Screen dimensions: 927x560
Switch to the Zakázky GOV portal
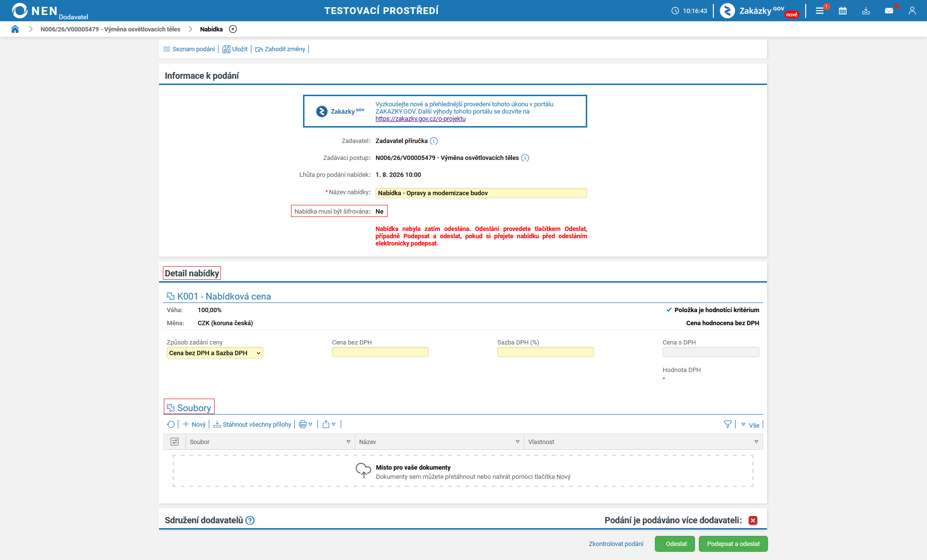[x=759, y=11]
